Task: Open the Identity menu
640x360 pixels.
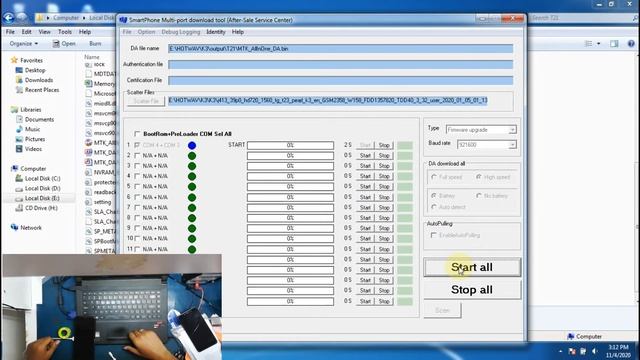Action: (216, 32)
